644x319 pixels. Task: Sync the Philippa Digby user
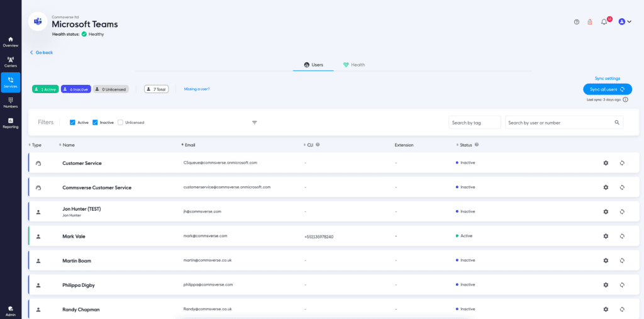click(622, 284)
